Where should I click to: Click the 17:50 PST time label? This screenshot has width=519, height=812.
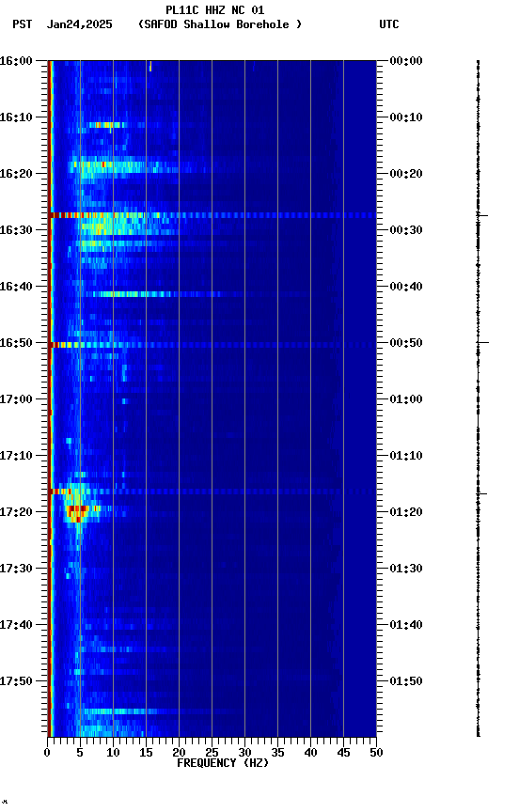16,681
